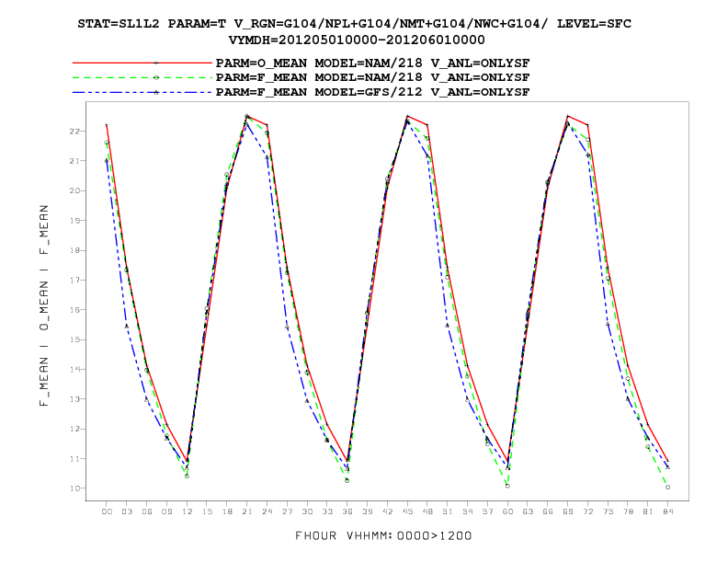
Task: Click x-axis forecast hour label 51
Action: click(x=447, y=511)
